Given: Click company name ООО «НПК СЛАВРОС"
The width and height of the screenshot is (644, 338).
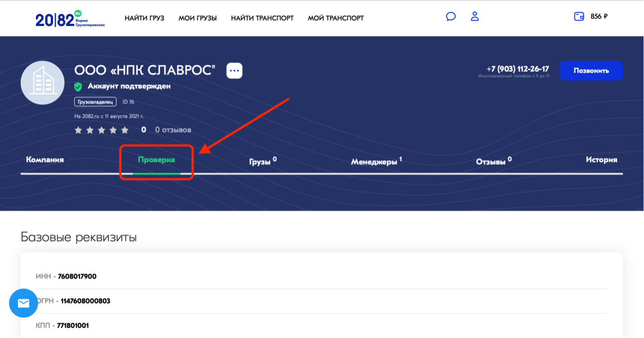Looking at the screenshot, I should (x=145, y=70).
